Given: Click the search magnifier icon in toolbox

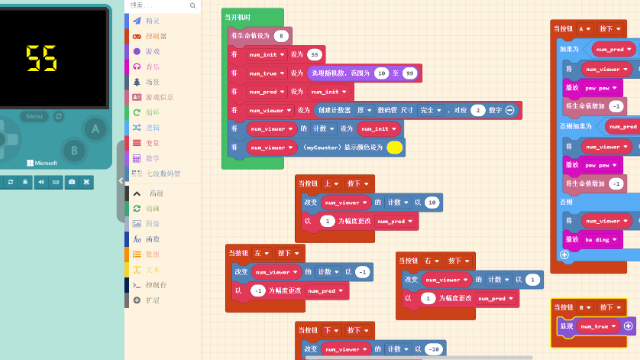Looking at the screenshot, I should pos(193,6).
